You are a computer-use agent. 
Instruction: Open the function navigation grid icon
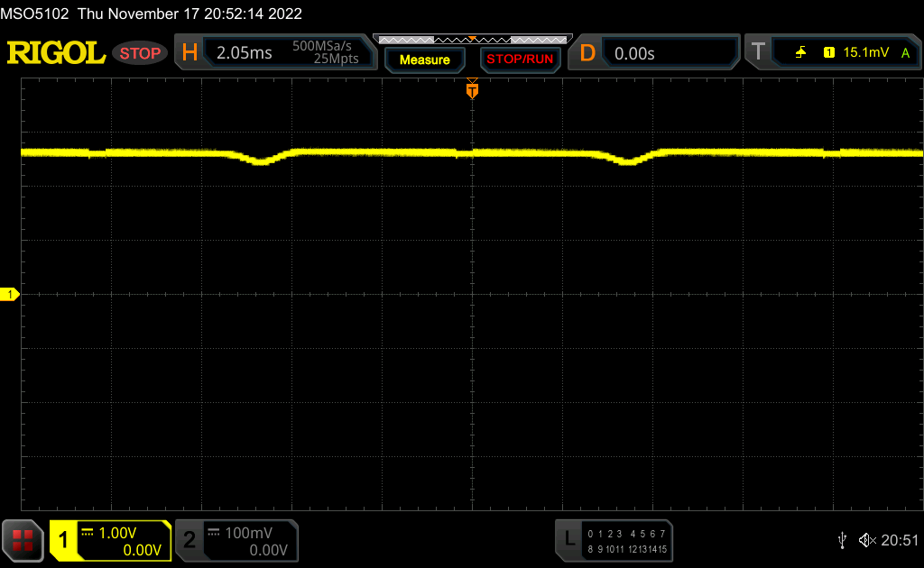click(23, 540)
